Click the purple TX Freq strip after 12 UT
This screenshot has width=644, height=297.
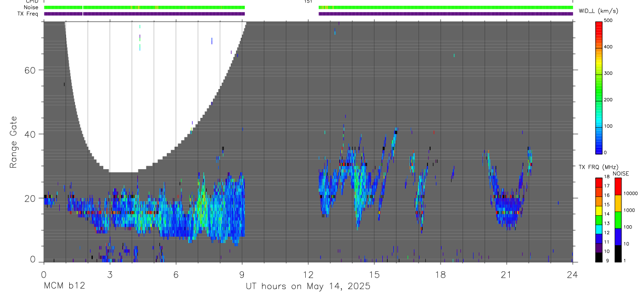click(446, 14)
